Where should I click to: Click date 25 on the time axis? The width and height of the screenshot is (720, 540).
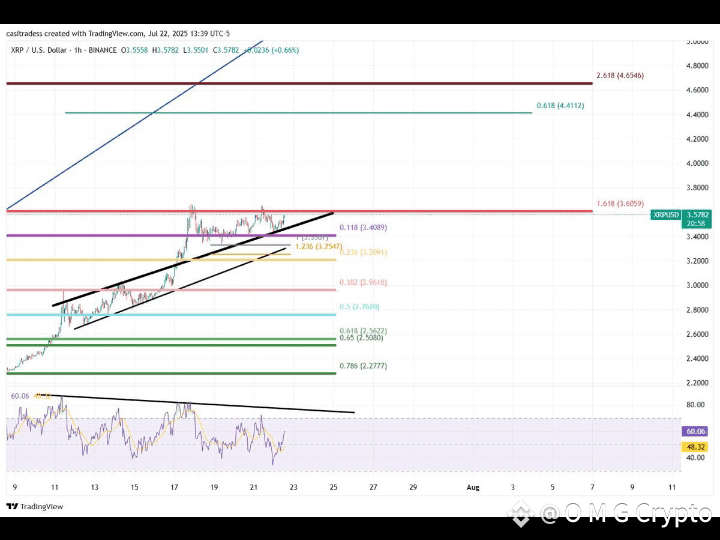(x=333, y=487)
